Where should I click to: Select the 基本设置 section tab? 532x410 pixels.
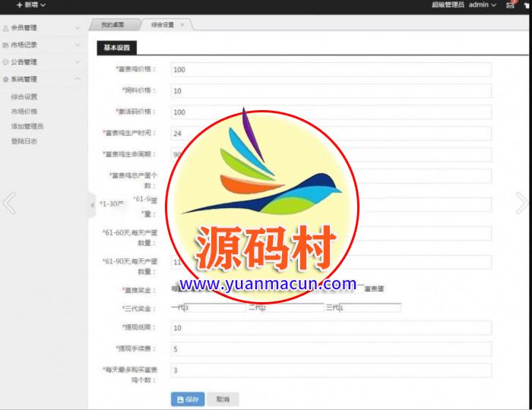point(117,48)
